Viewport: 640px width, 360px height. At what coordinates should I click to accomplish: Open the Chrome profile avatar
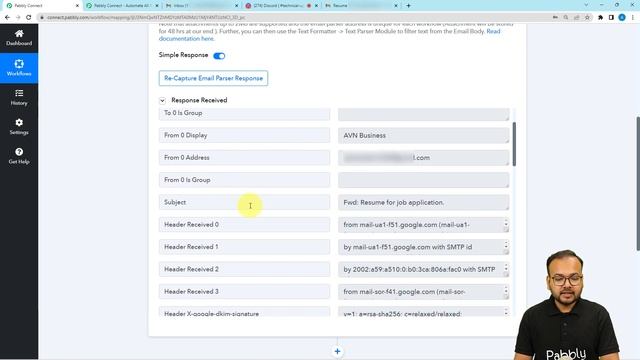click(x=622, y=18)
